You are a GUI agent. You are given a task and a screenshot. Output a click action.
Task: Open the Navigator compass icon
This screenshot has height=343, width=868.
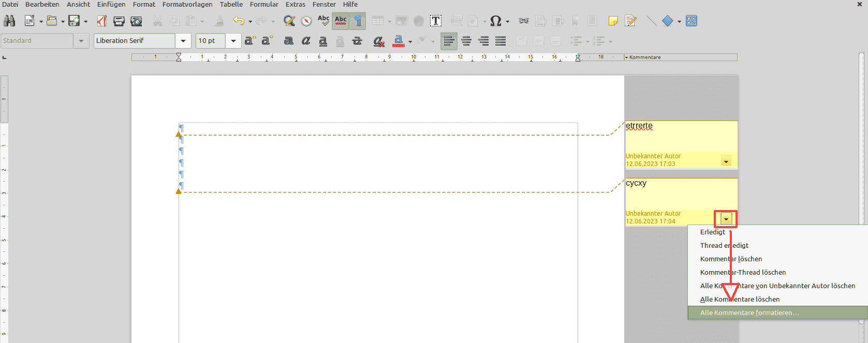coord(306,21)
